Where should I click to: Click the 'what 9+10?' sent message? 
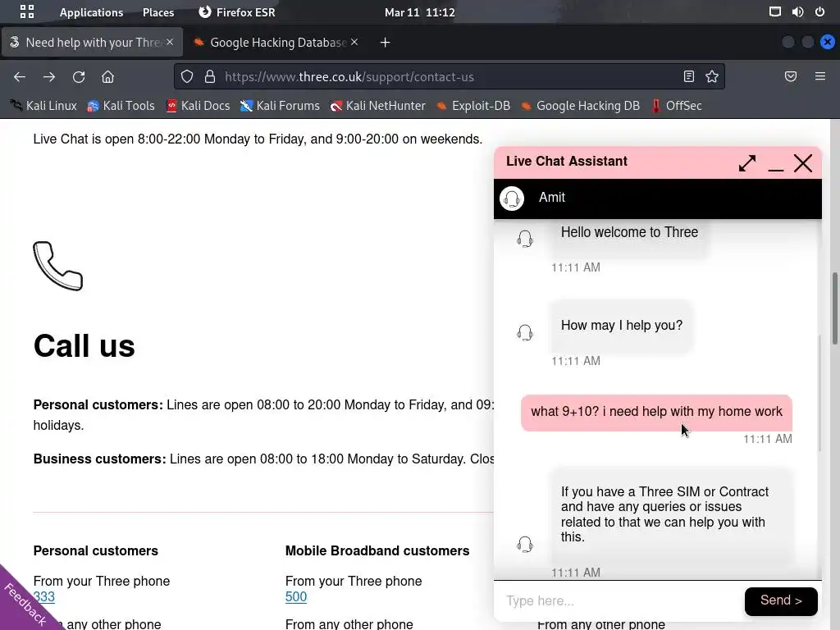656,412
